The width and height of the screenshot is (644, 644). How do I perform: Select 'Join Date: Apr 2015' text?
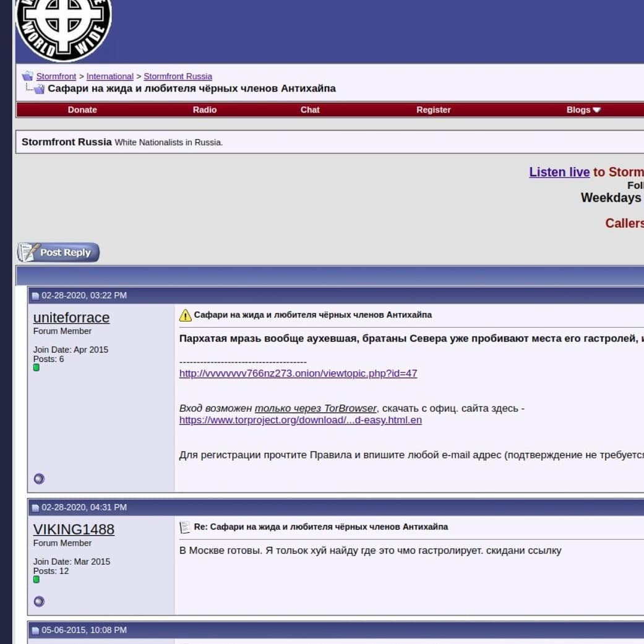(71, 350)
